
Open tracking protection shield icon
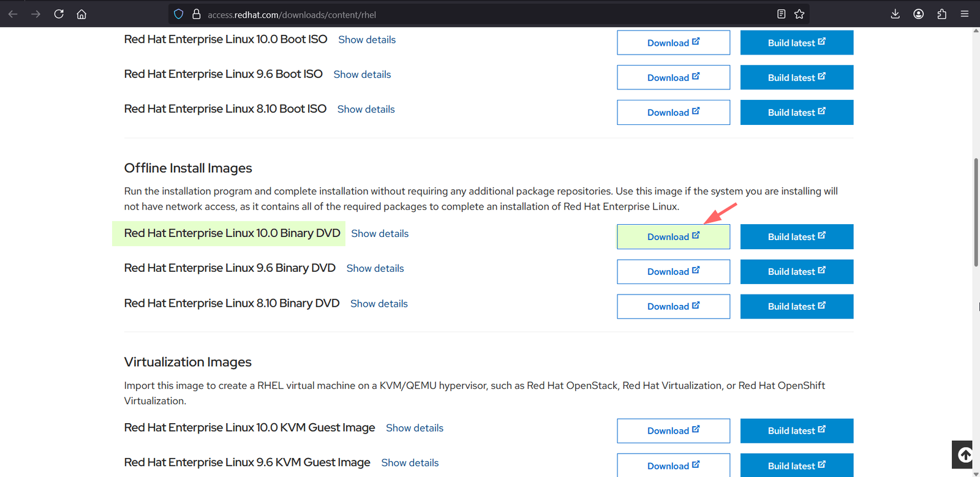[x=179, y=14]
